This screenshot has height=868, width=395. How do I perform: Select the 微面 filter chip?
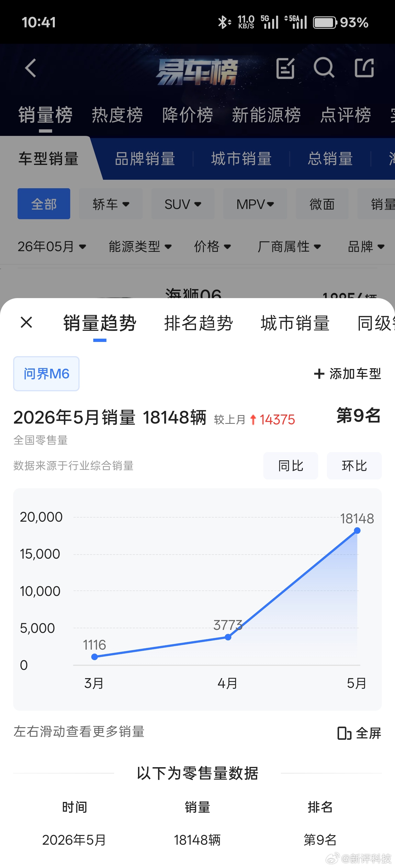point(322,204)
